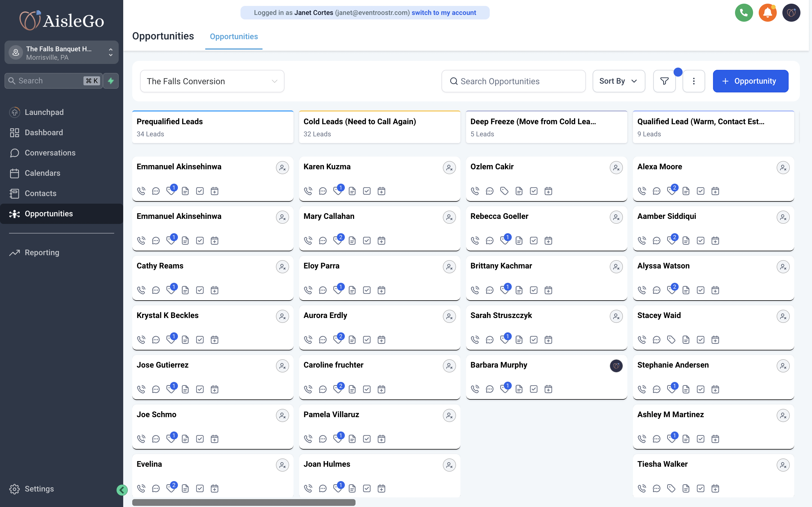Viewport: 812px width, 507px height.
Task: Click green lightning quick actions icon
Action: pos(111,81)
